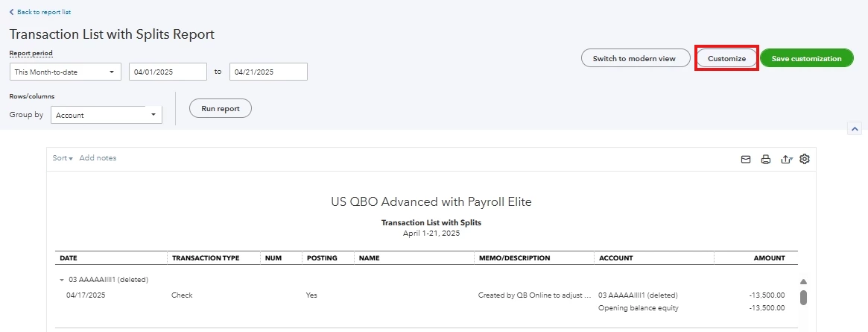Click the Save customization button

tap(807, 58)
